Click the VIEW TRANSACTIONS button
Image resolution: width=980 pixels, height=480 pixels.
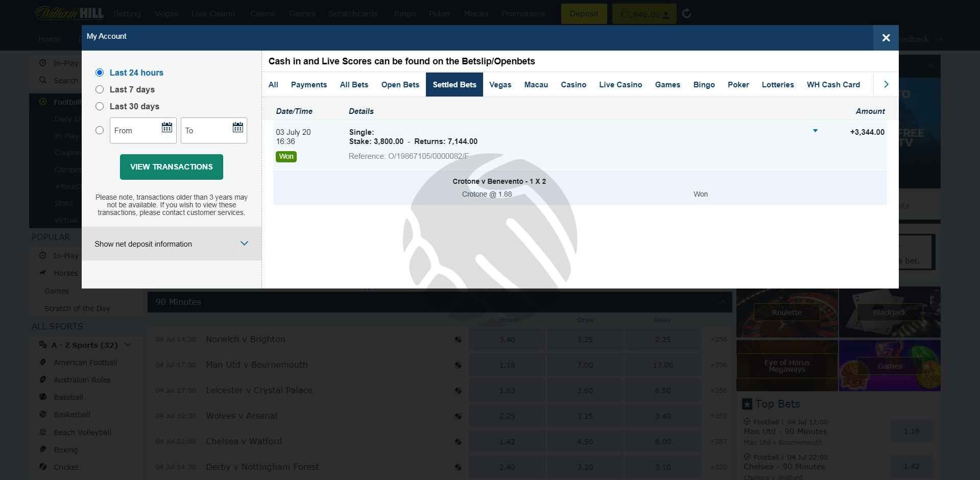(x=172, y=167)
